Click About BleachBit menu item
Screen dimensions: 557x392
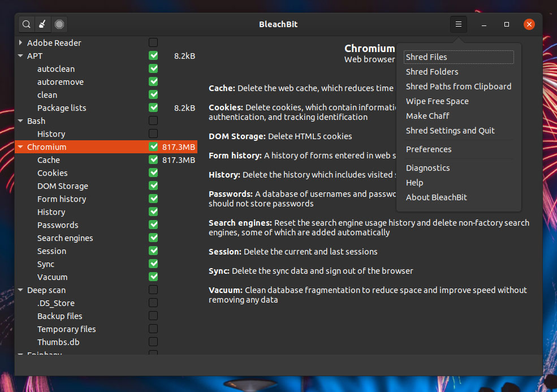pyautogui.click(x=437, y=197)
